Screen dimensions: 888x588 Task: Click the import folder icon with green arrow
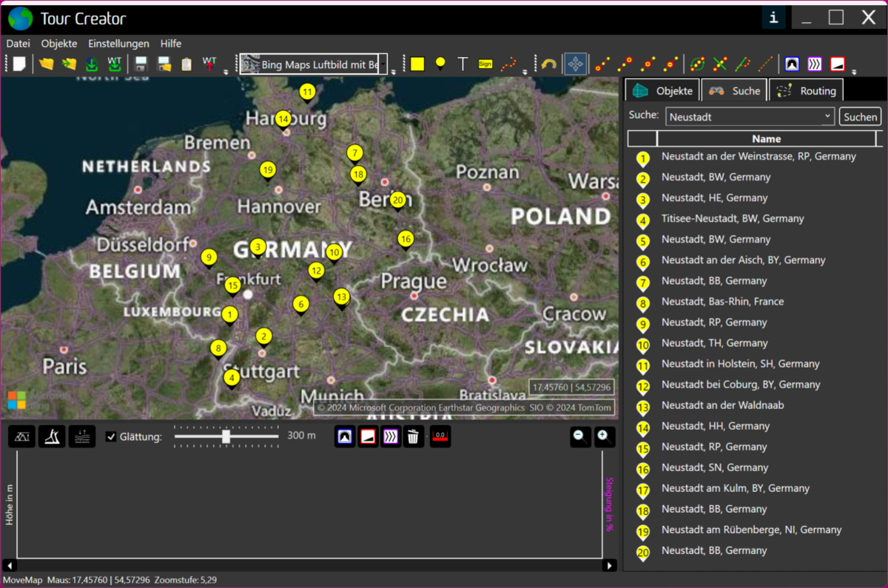tap(70, 64)
